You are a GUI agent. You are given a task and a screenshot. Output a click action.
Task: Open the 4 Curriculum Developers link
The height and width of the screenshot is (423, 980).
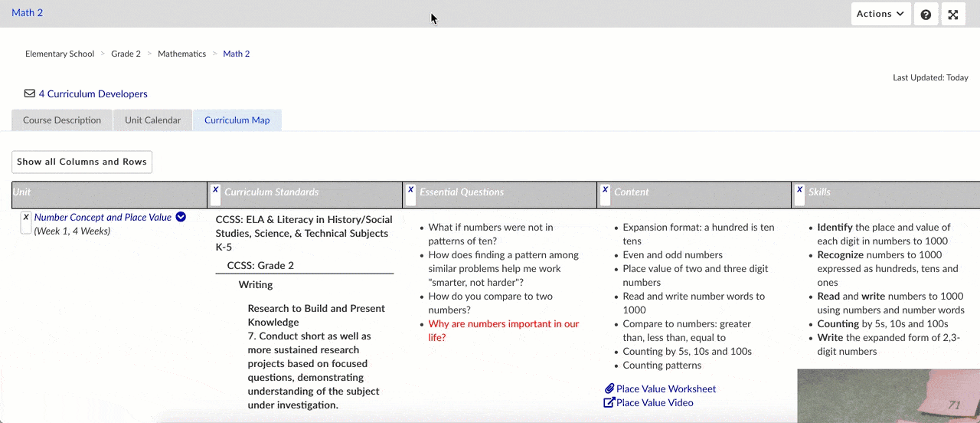pyautogui.click(x=93, y=93)
